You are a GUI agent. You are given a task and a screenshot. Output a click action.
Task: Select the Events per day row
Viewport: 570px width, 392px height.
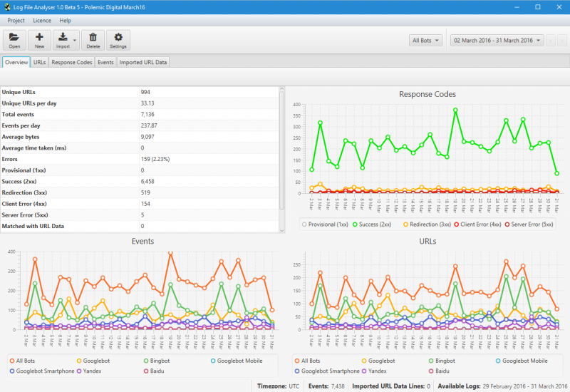140,125
